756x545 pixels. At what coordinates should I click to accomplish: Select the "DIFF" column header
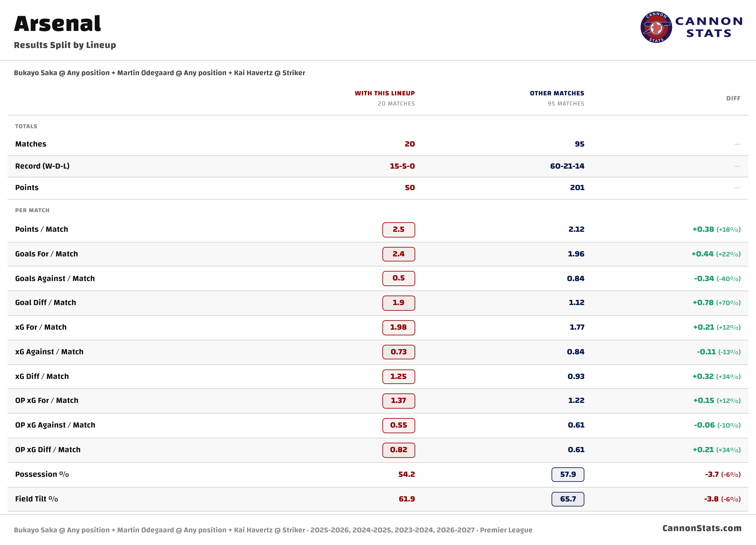pyautogui.click(x=733, y=98)
